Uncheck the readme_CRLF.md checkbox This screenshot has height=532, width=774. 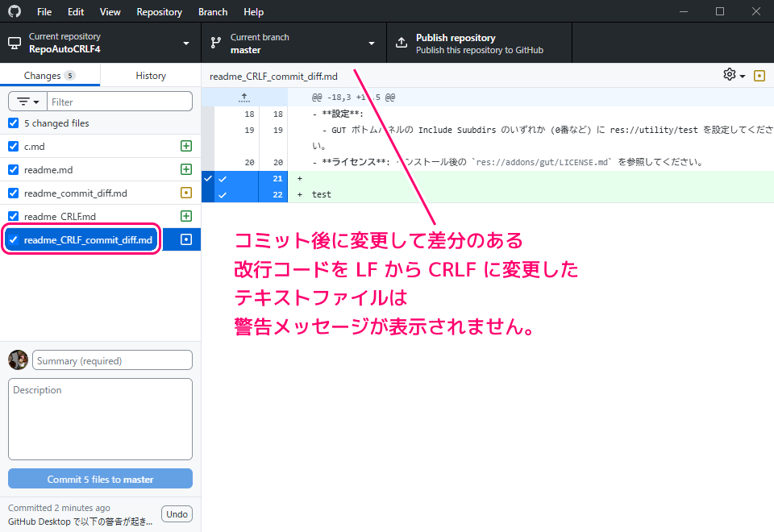pyautogui.click(x=13, y=217)
